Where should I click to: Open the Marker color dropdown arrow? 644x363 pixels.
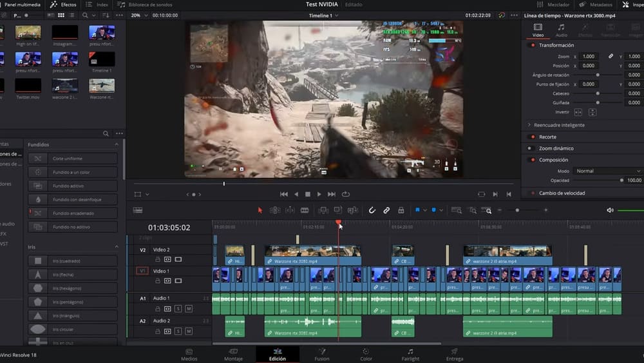tap(441, 210)
